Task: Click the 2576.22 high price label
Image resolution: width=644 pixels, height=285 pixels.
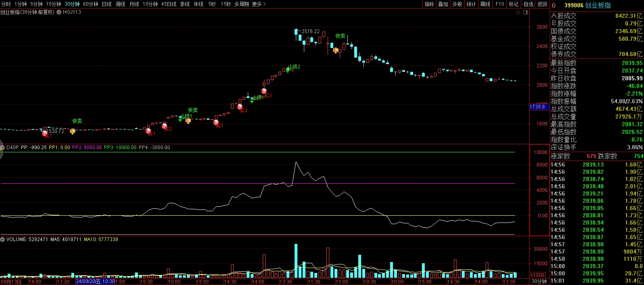Action: click(310, 31)
